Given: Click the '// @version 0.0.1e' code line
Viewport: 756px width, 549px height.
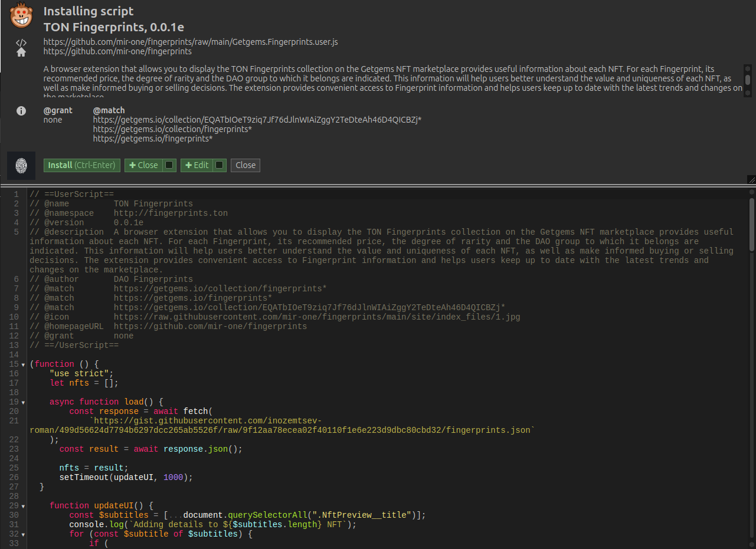Looking at the screenshot, I should pyautogui.click(x=87, y=222).
